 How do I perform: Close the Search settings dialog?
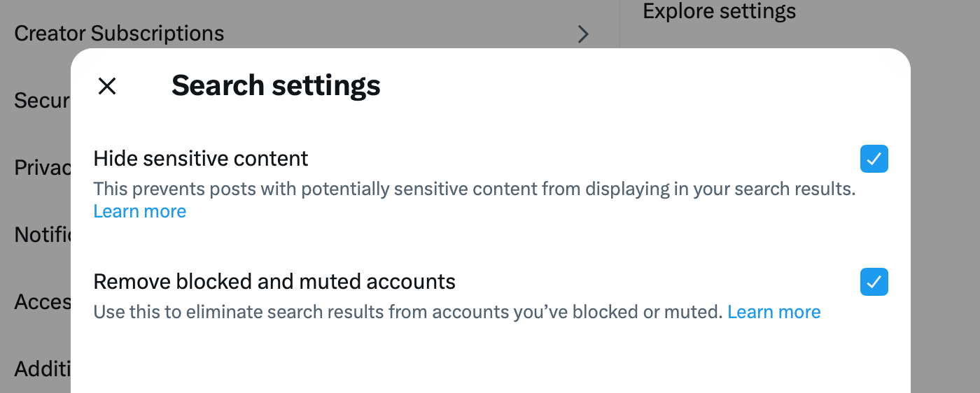(x=107, y=86)
